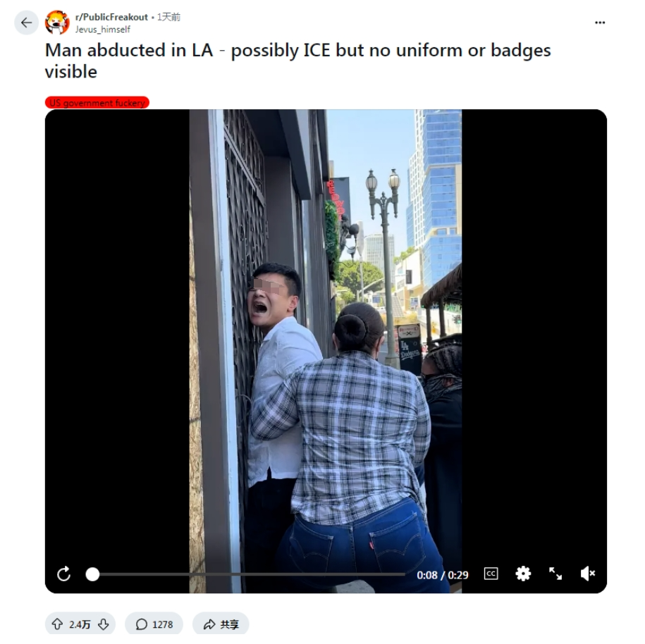This screenshot has width=645, height=644.
Task: Open the 1278 comments
Action: coord(154,624)
